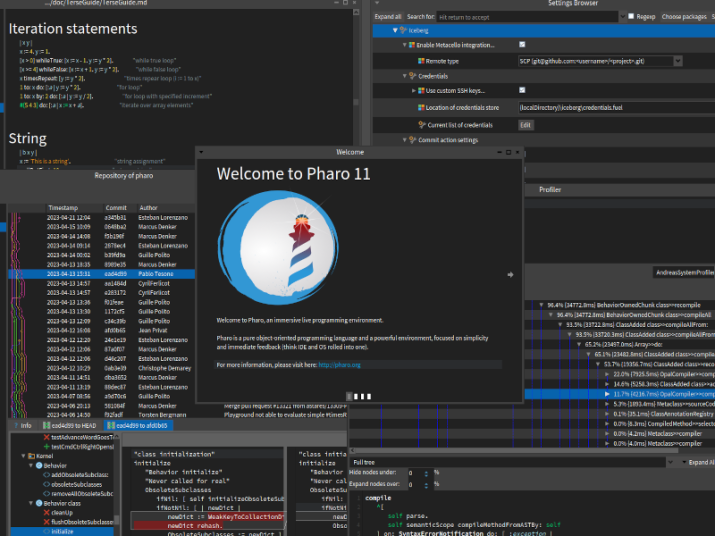Click the diff icon on ead4d99 to HEAD tab
Screen dimensions: 715x536
click(x=47, y=426)
